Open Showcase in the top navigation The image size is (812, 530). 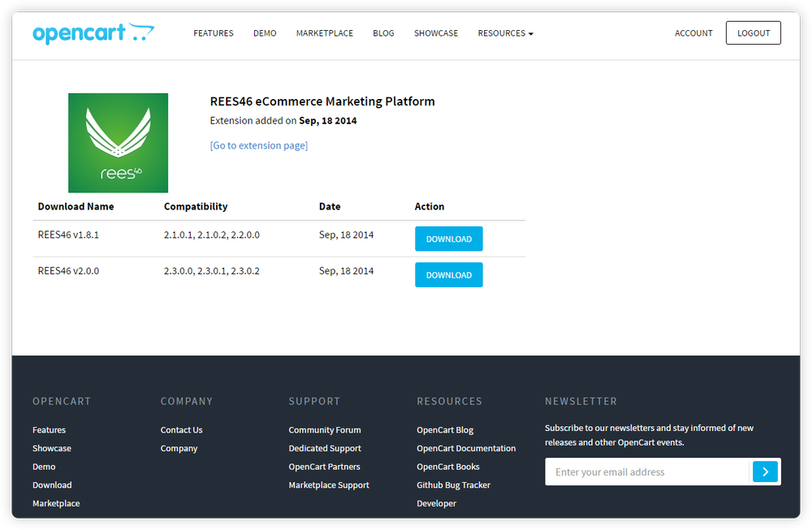[436, 33]
